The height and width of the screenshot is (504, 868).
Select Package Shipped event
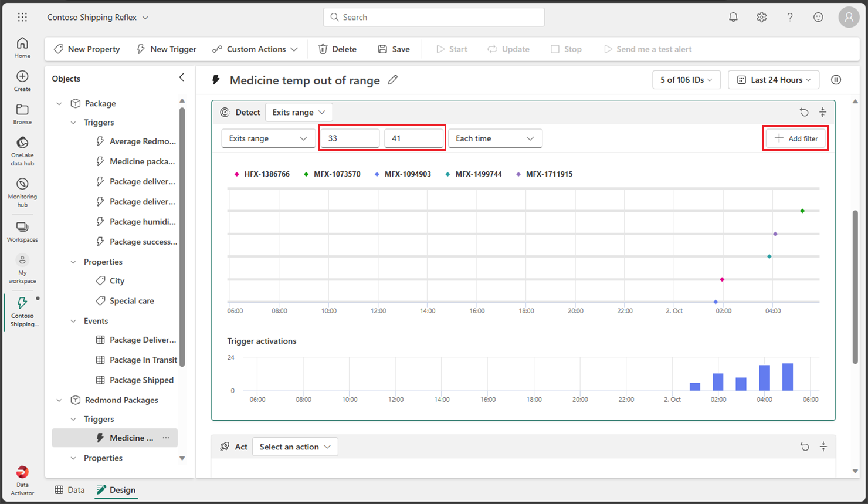click(x=135, y=380)
